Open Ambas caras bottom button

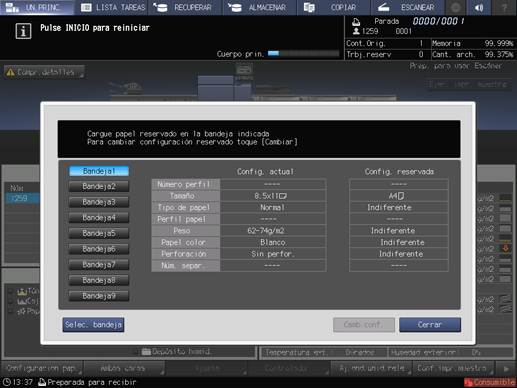[x=124, y=368]
